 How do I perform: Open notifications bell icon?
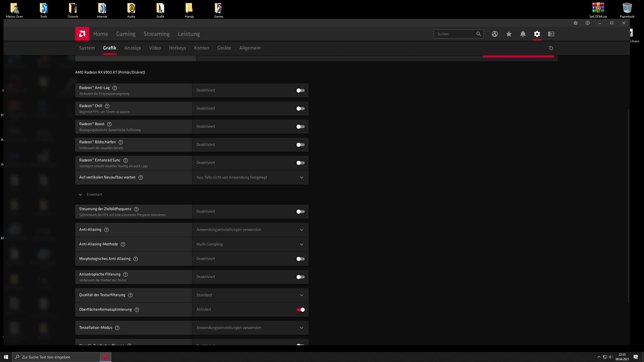tap(523, 34)
